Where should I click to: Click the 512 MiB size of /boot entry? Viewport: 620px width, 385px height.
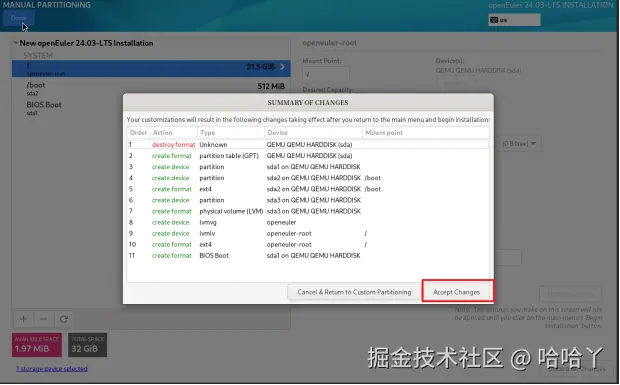[x=271, y=86]
